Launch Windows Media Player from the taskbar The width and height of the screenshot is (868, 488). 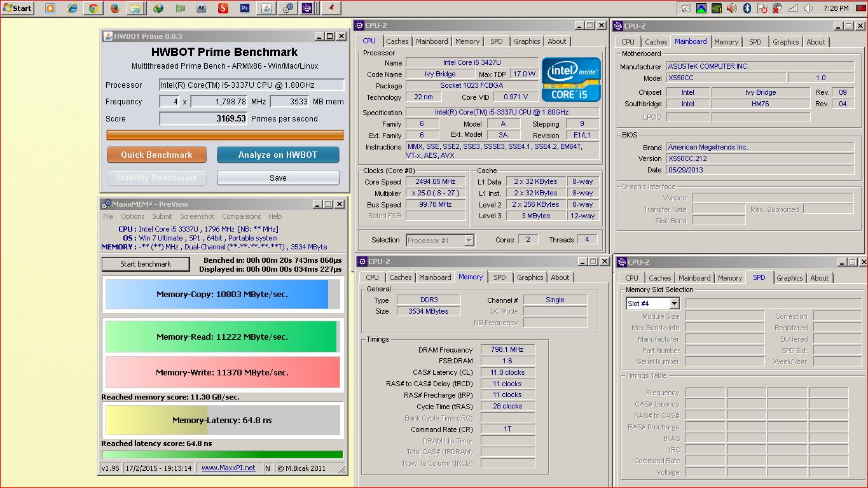point(50,8)
